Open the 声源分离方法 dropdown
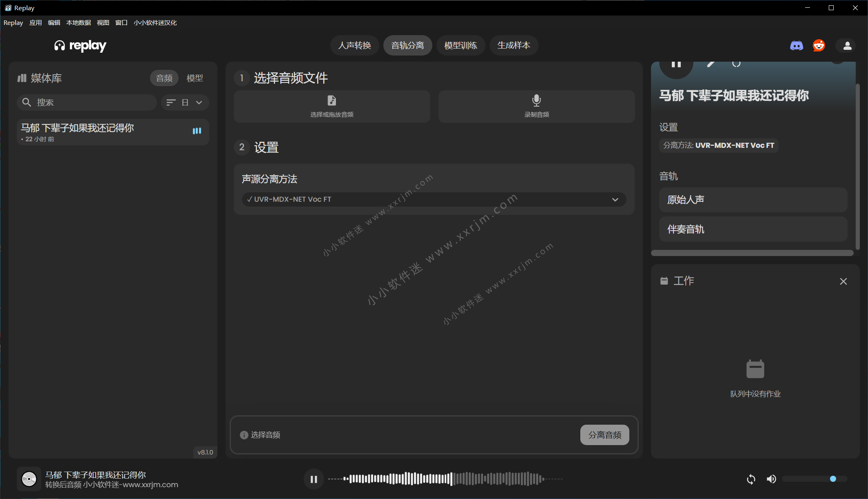The width and height of the screenshot is (868, 499). tap(434, 199)
